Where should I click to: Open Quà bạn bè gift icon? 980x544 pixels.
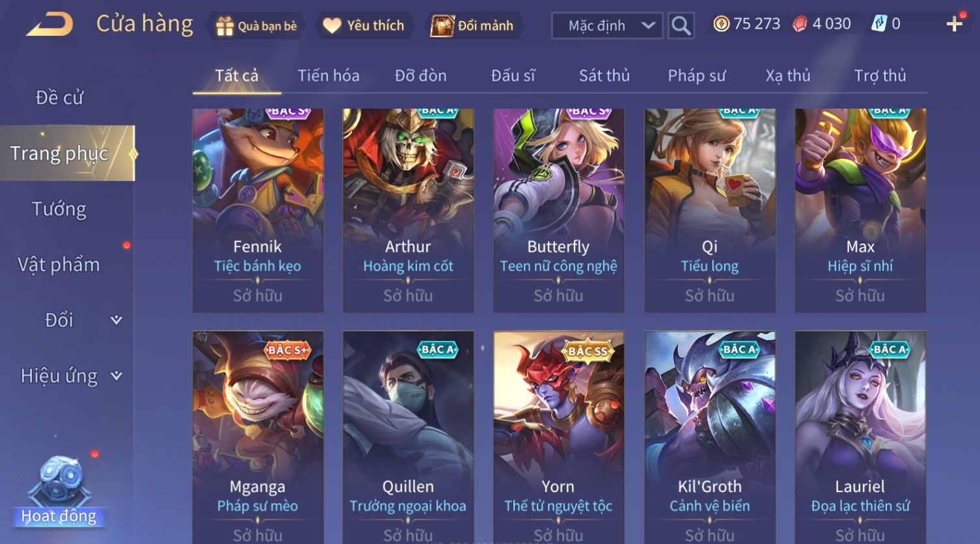[x=225, y=26]
